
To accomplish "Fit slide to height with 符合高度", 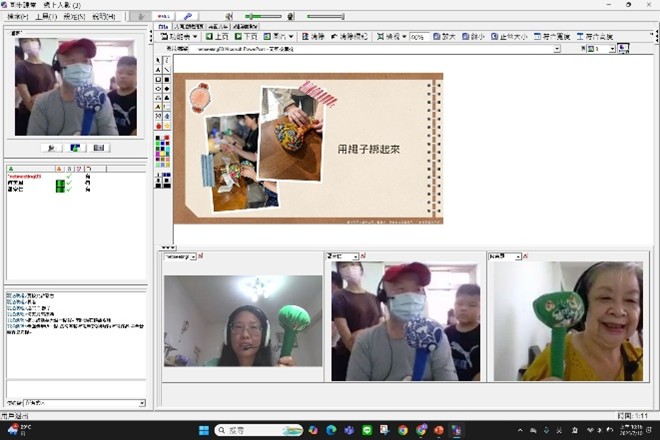I will pos(595,37).
